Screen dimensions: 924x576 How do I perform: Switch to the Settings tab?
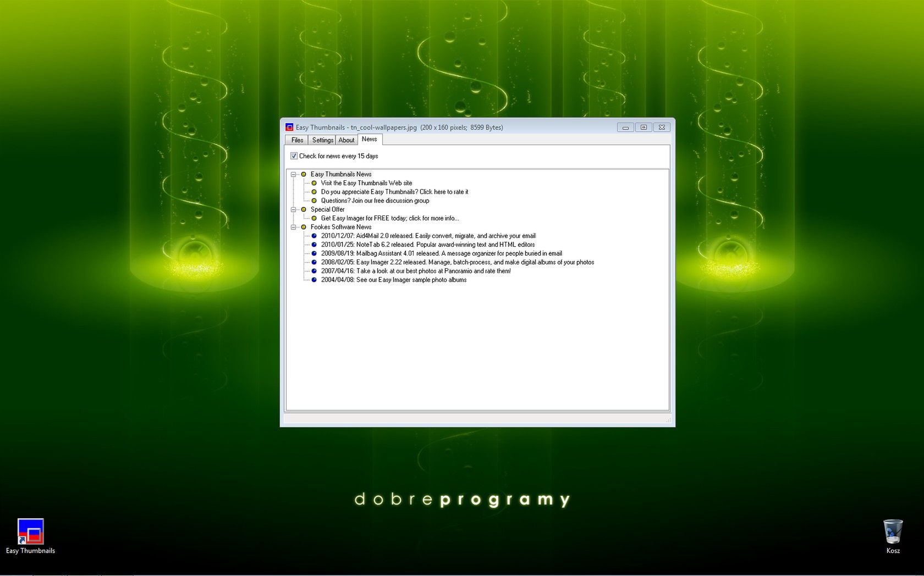click(322, 140)
